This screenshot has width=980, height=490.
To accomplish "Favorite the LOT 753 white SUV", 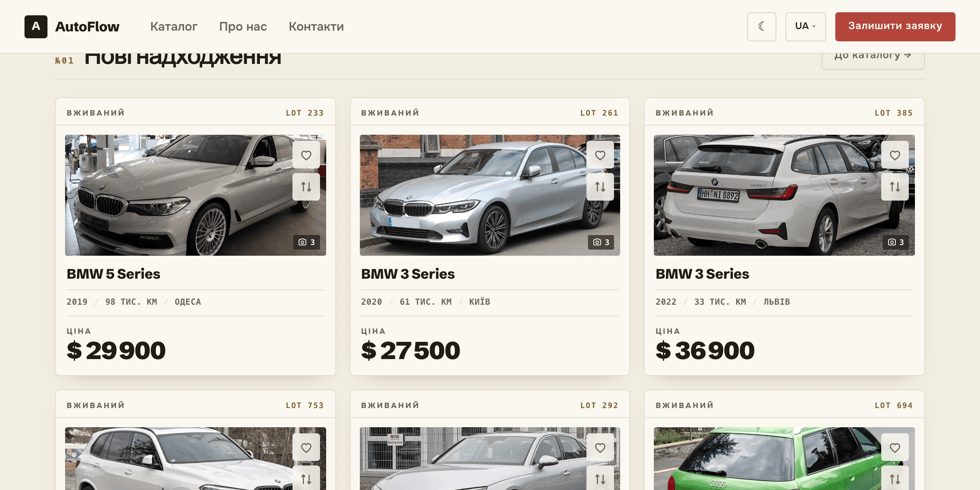I will point(306,448).
